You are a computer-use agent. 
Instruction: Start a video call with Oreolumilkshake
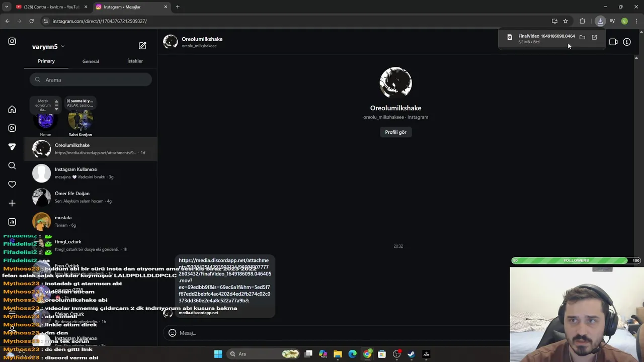click(x=613, y=42)
